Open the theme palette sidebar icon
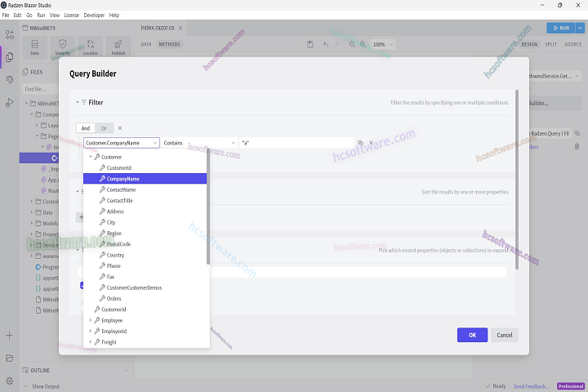The width and height of the screenshot is (588, 392). pyautogui.click(x=10, y=79)
